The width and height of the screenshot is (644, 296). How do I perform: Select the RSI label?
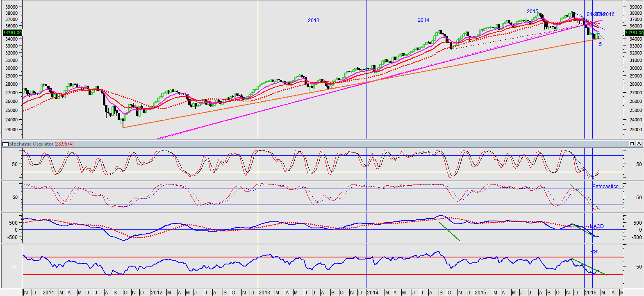pyautogui.click(x=594, y=252)
